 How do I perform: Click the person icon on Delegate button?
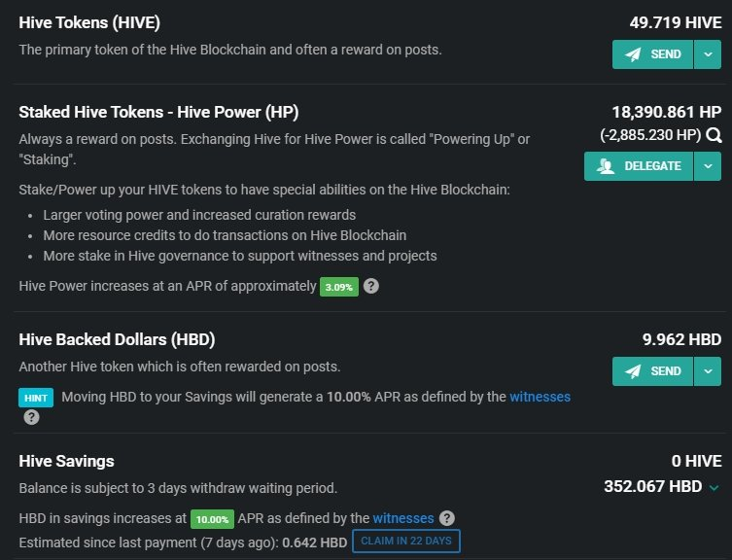tap(606, 166)
